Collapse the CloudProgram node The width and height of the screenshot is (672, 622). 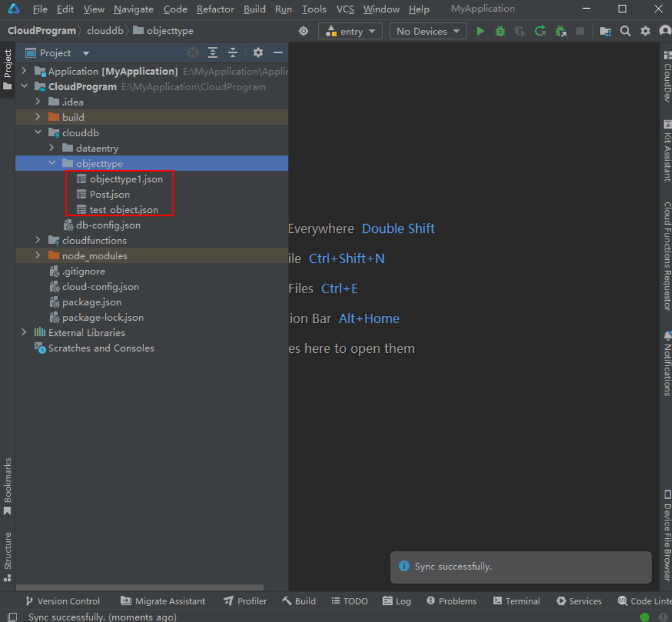click(x=24, y=86)
